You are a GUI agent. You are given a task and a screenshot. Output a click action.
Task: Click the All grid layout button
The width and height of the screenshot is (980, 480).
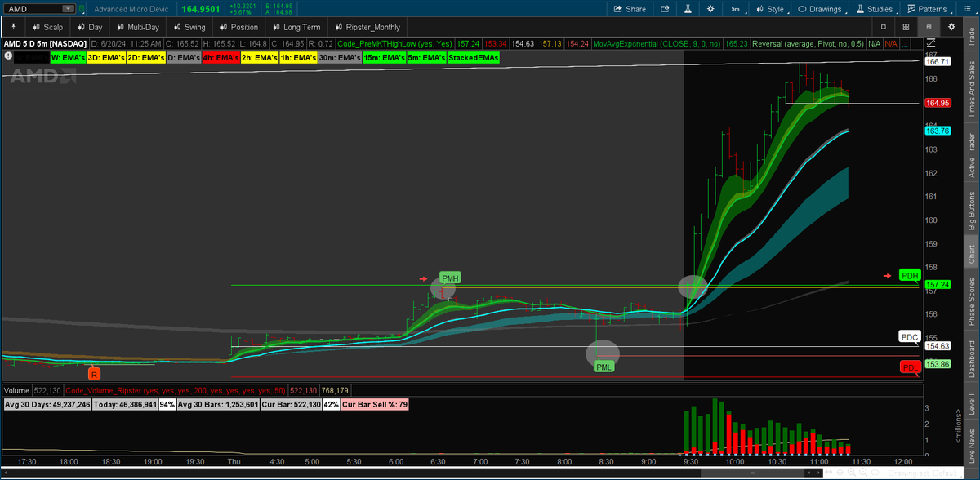(929, 27)
